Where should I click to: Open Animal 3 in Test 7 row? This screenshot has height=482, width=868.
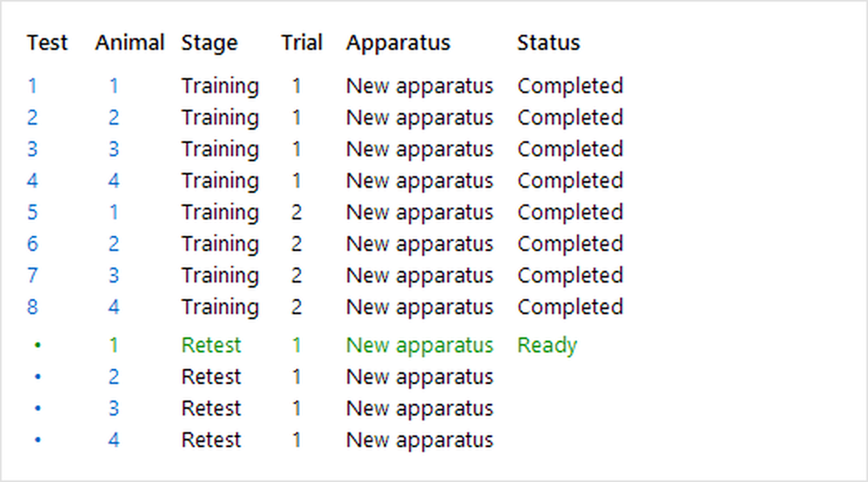[x=113, y=275]
